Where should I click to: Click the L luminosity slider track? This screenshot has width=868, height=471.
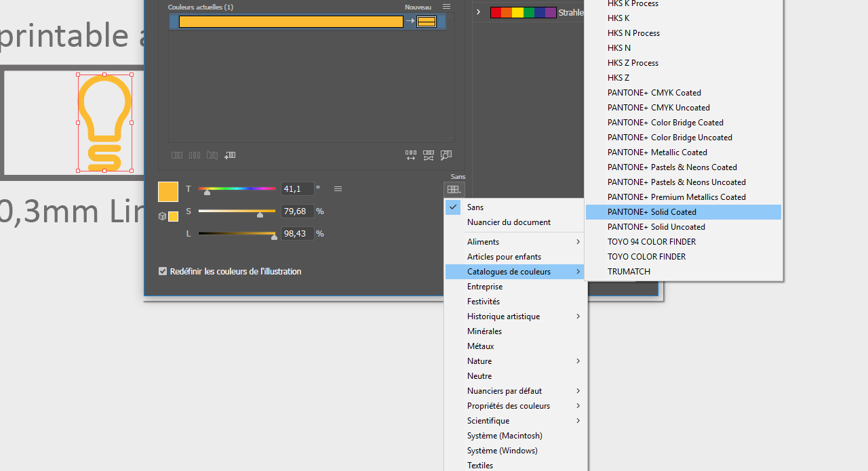237,233
